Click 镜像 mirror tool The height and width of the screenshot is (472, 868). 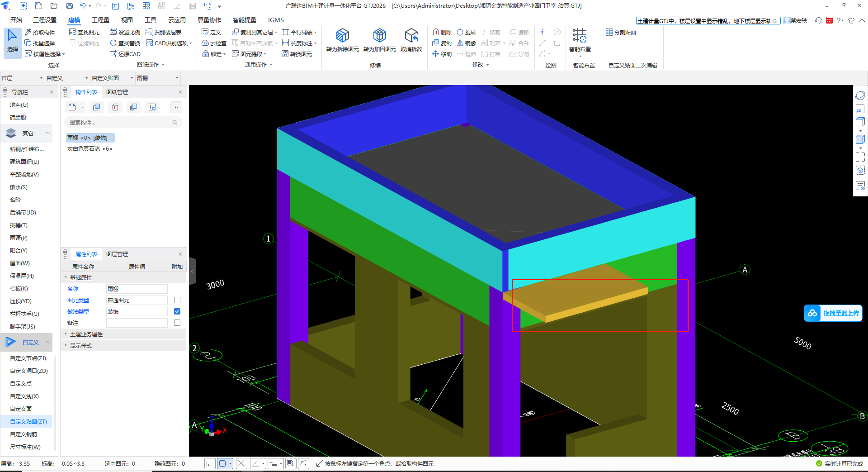(466, 43)
